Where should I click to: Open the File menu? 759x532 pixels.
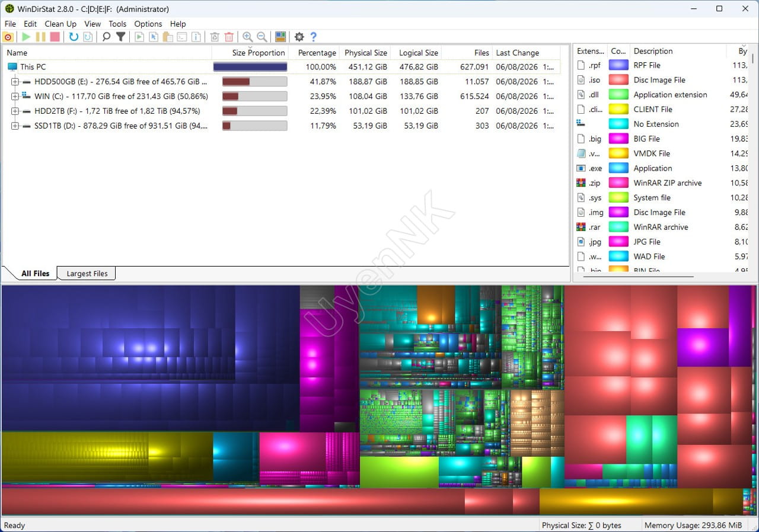click(10, 24)
